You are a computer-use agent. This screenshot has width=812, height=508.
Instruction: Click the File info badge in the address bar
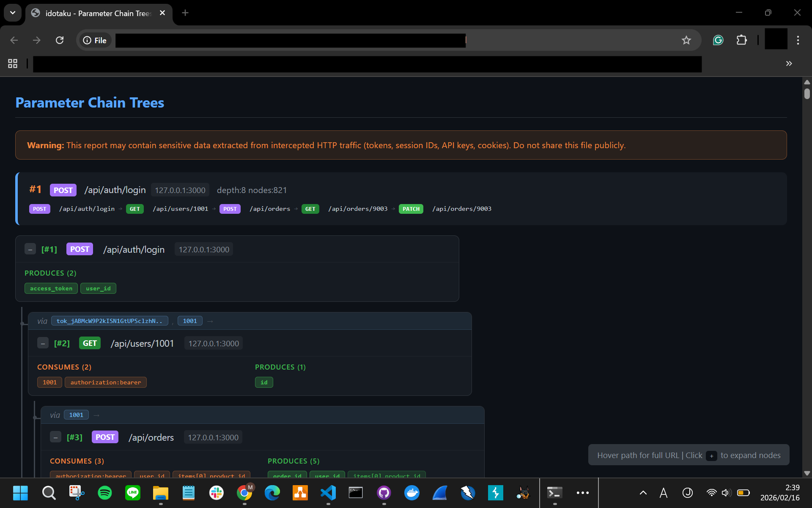[x=94, y=40]
